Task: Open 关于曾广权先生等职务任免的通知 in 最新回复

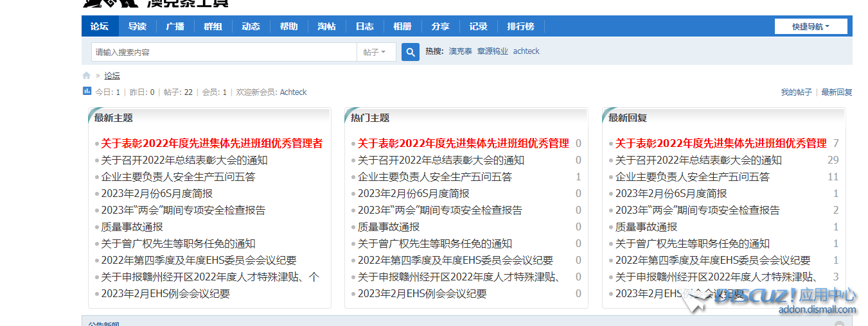Action: click(x=693, y=244)
